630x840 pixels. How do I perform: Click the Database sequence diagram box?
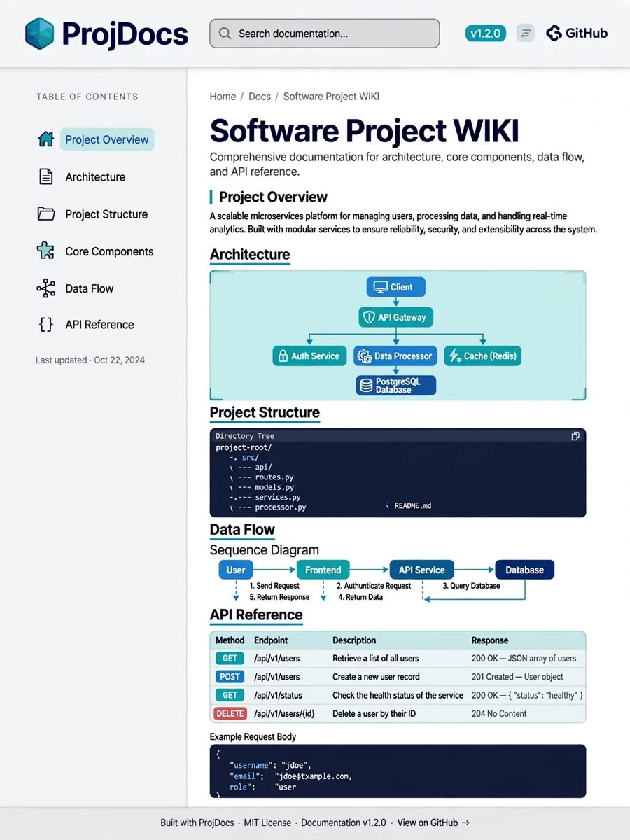pos(525,570)
